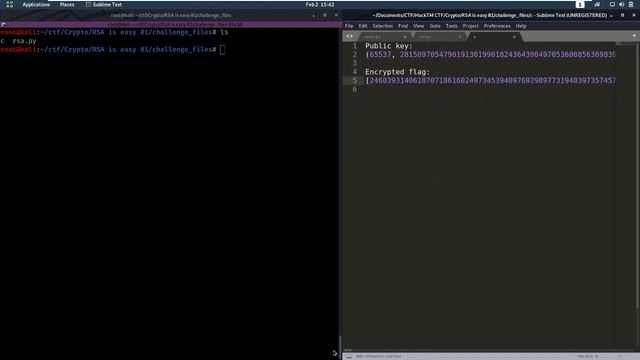Minimize the terminal window
Image resolution: width=640 pixels, height=360 pixels.
[x=313, y=16]
